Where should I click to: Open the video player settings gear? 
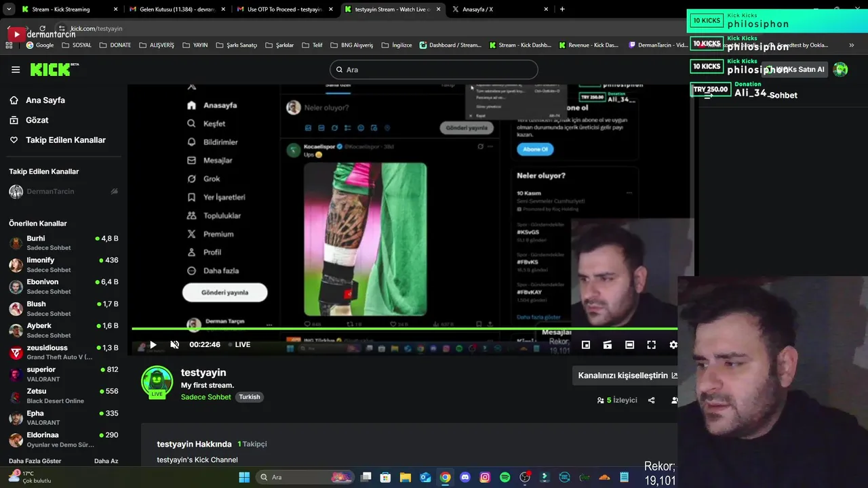pos(673,345)
